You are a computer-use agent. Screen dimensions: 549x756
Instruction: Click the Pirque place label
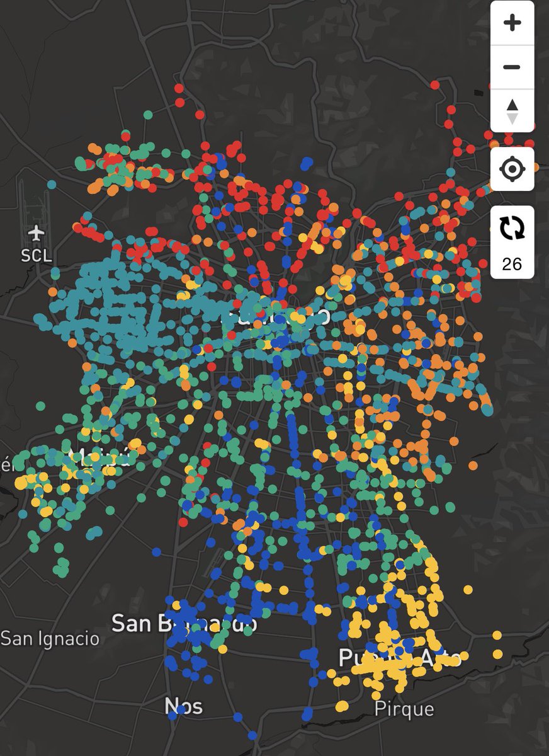click(x=404, y=709)
